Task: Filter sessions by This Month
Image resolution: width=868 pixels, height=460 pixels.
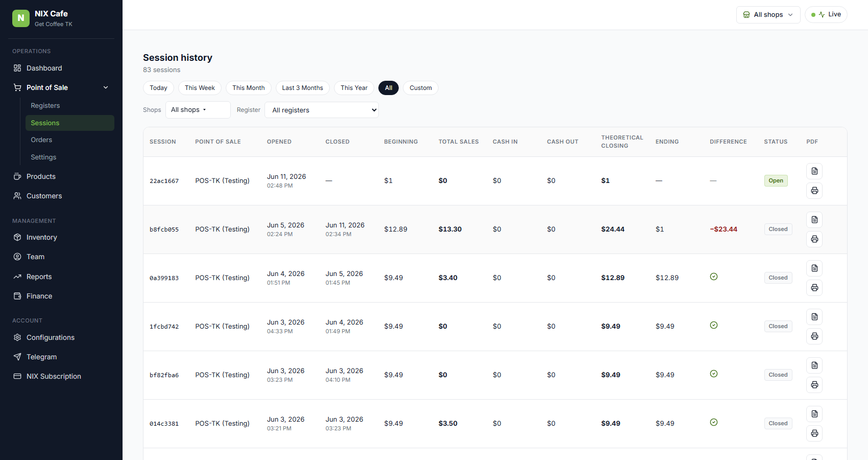Action: click(x=249, y=88)
